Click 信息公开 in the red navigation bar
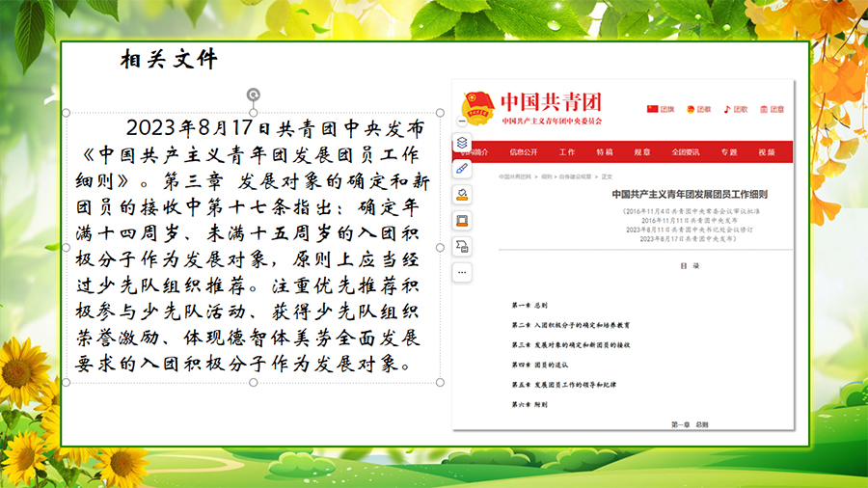Image resolution: width=868 pixels, height=488 pixels. (523, 152)
